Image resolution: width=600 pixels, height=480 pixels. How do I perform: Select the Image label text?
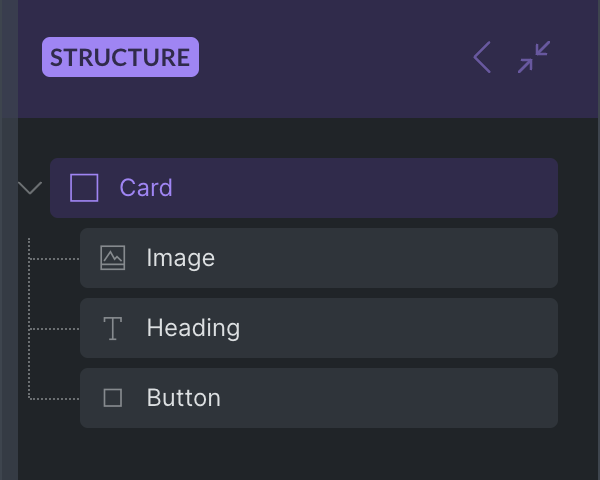(180, 258)
